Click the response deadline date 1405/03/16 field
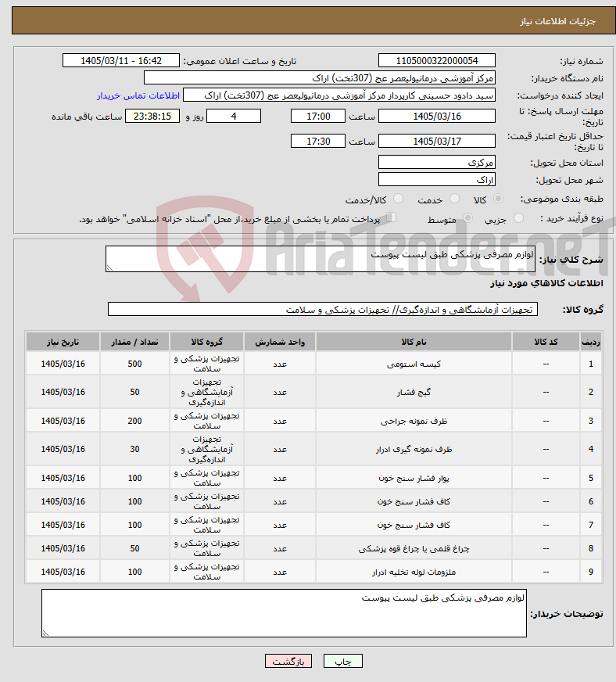The height and width of the screenshot is (682, 616). tap(437, 116)
